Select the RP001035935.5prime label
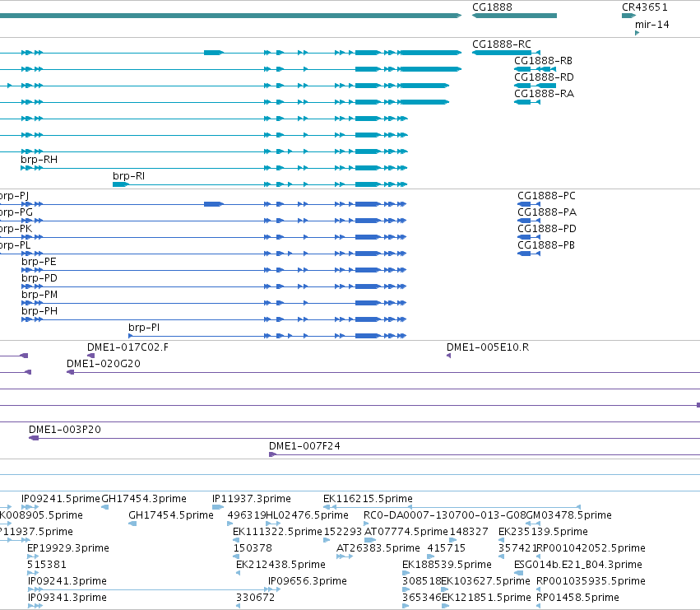 click(x=591, y=581)
